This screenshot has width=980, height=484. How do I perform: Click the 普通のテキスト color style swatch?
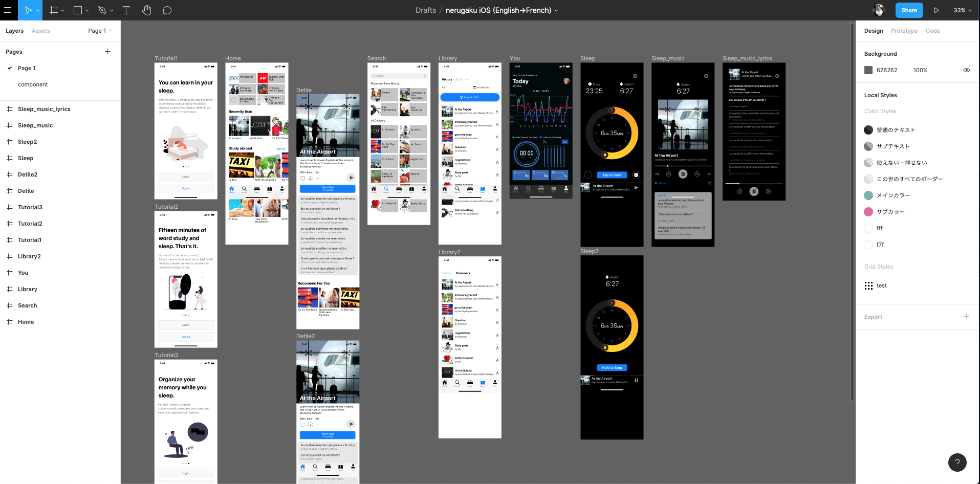[868, 130]
